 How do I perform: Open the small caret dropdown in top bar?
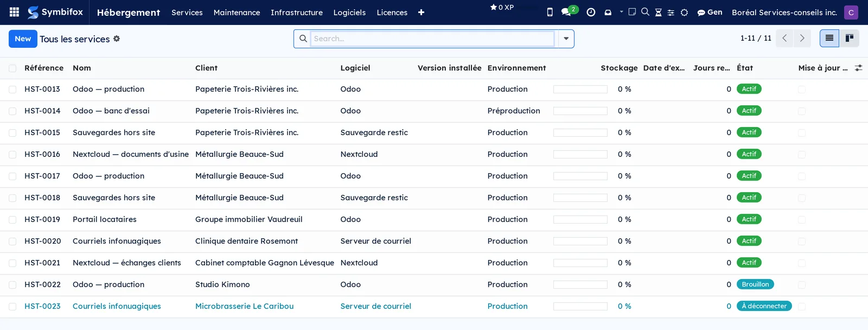(x=621, y=11)
